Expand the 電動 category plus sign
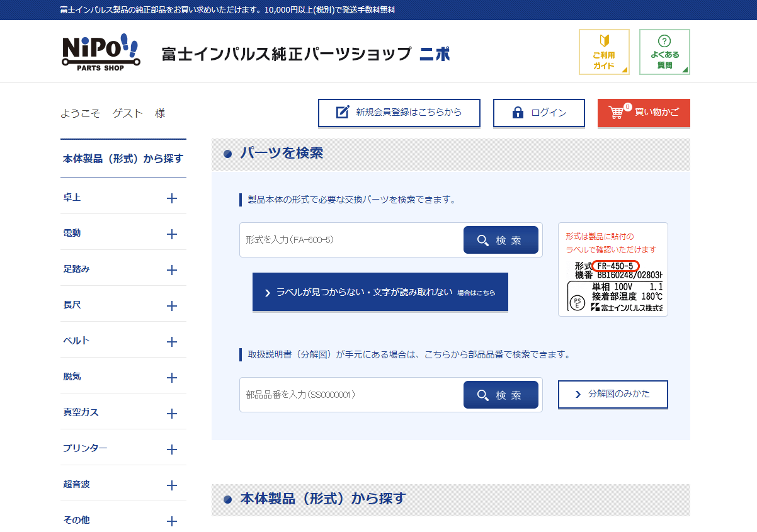This screenshot has width=757, height=532. click(x=171, y=234)
